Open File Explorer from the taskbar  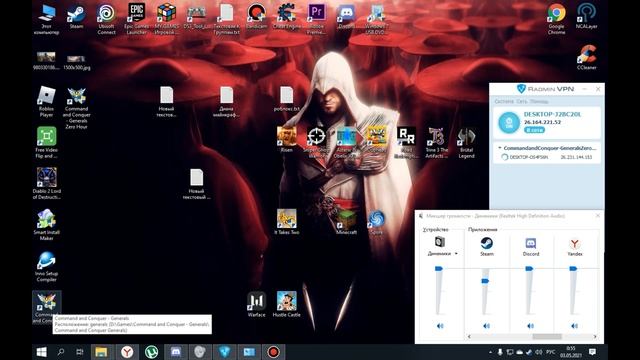[x=101, y=352]
